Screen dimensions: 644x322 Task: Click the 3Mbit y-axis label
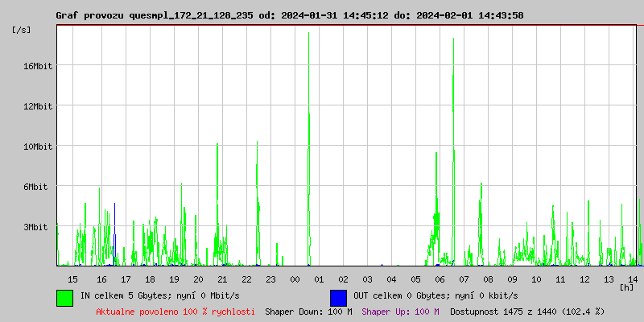[35, 227]
